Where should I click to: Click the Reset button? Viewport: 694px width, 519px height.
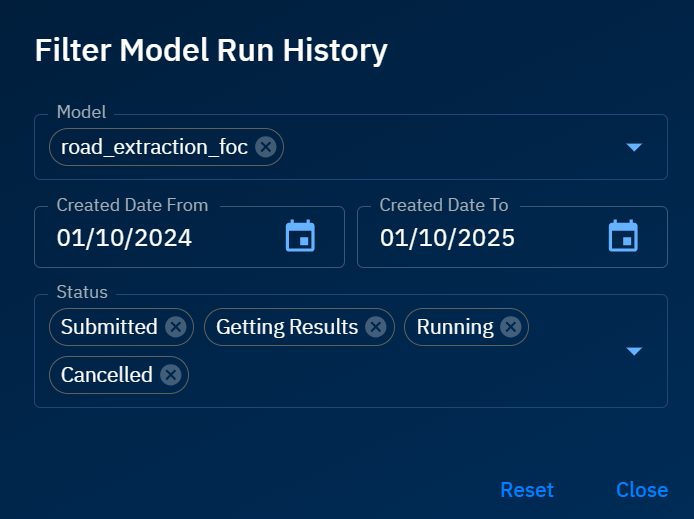coord(527,490)
